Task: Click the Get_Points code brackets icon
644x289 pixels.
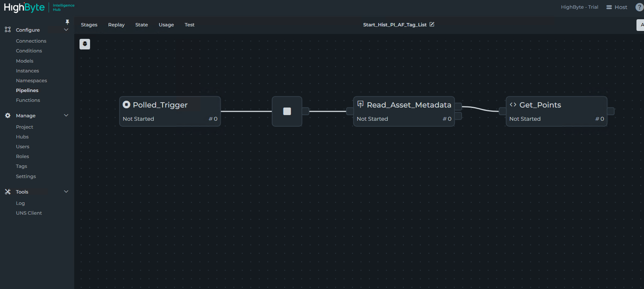Action: coord(513,105)
